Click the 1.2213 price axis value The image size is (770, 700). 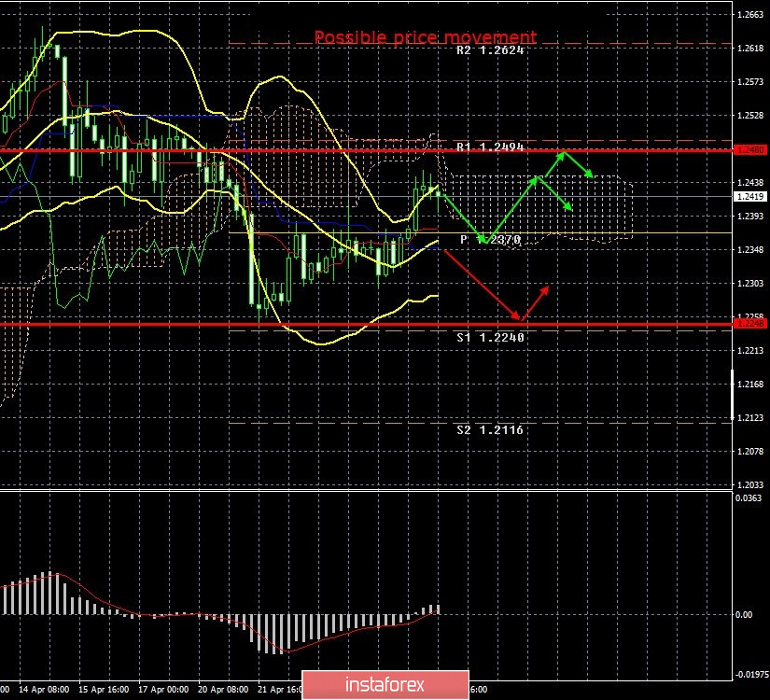pos(750,351)
